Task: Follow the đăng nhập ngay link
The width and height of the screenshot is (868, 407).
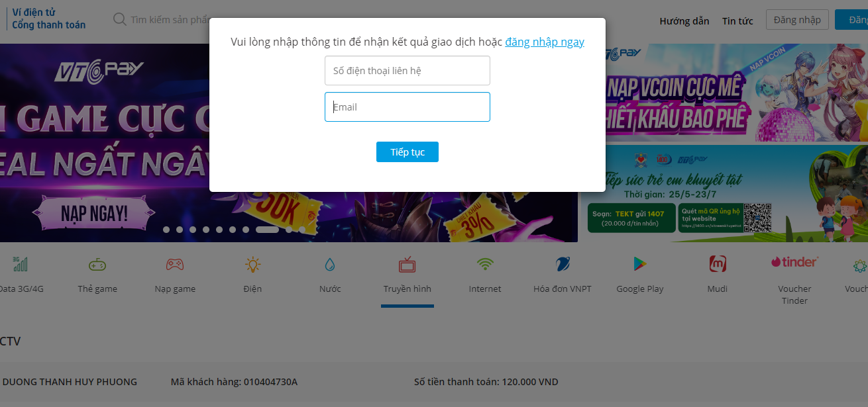Action: pos(545,42)
